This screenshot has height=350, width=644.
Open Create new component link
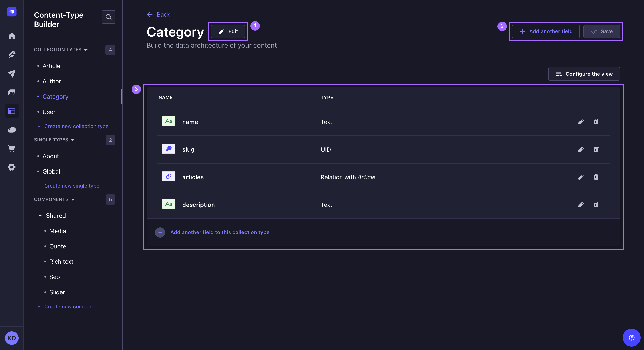pyautogui.click(x=72, y=307)
